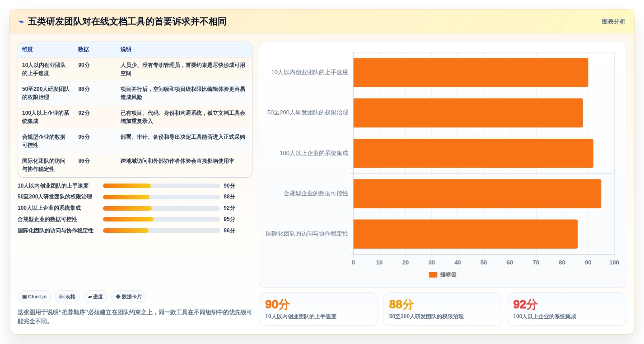Screen dimensions: 644x344
Task: Click the 10人以内创业团队的上手速度 progress bar
Action: click(x=161, y=186)
